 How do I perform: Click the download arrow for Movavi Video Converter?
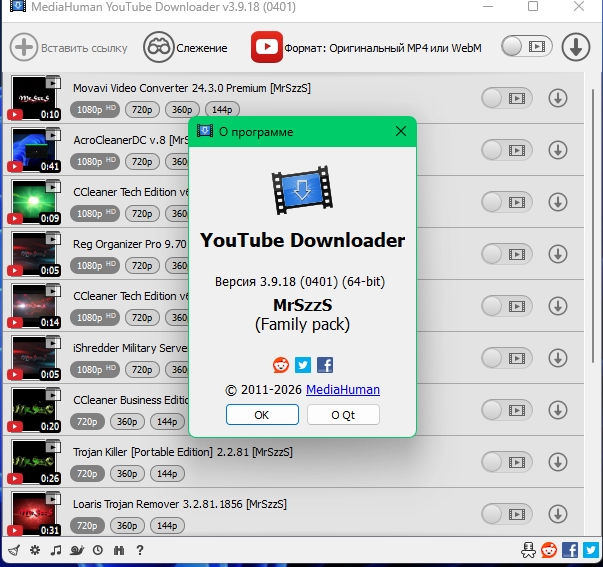[558, 98]
